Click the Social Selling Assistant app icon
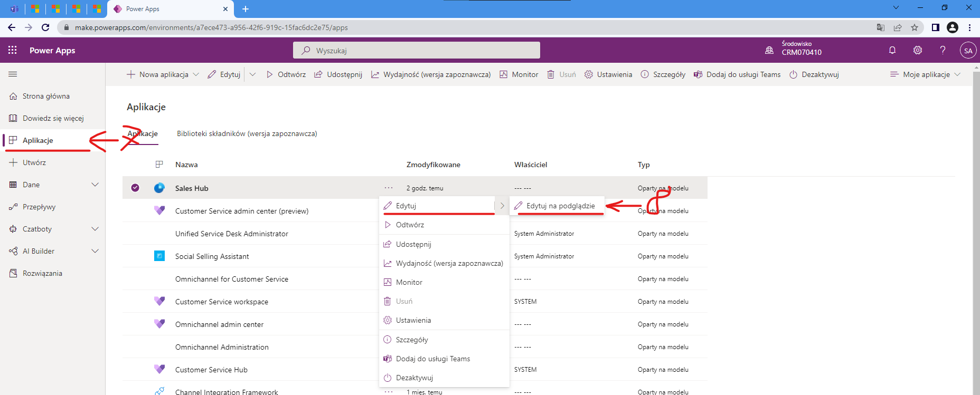Image resolution: width=980 pixels, height=395 pixels. pos(159,256)
